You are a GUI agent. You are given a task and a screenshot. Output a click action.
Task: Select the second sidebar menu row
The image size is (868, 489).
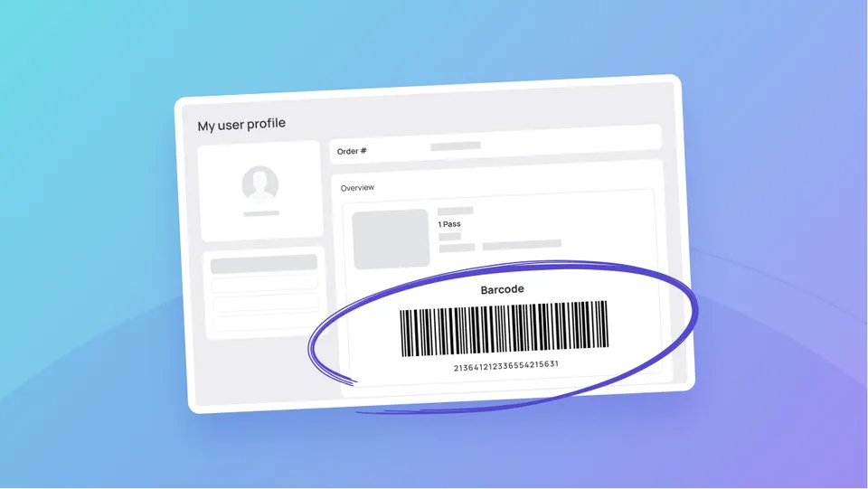tap(265, 284)
